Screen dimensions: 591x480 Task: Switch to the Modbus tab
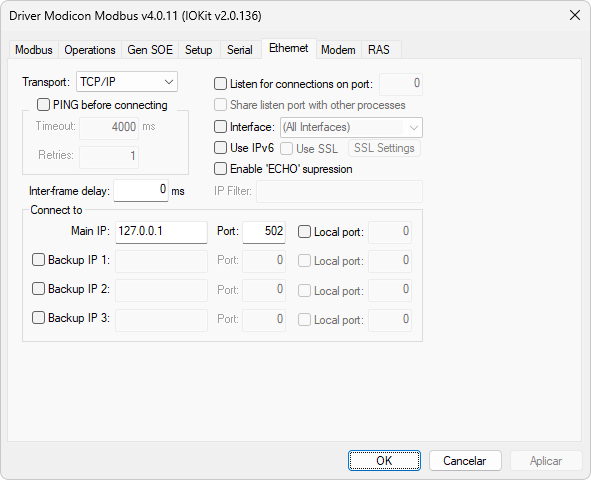pos(34,50)
